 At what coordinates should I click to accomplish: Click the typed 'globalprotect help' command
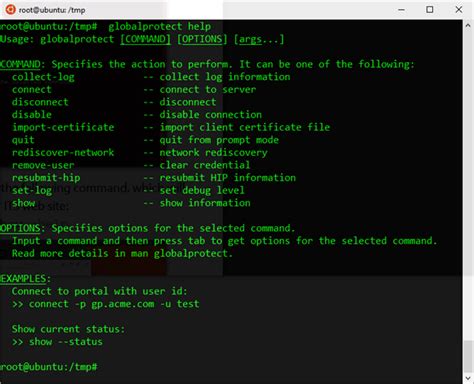point(160,26)
